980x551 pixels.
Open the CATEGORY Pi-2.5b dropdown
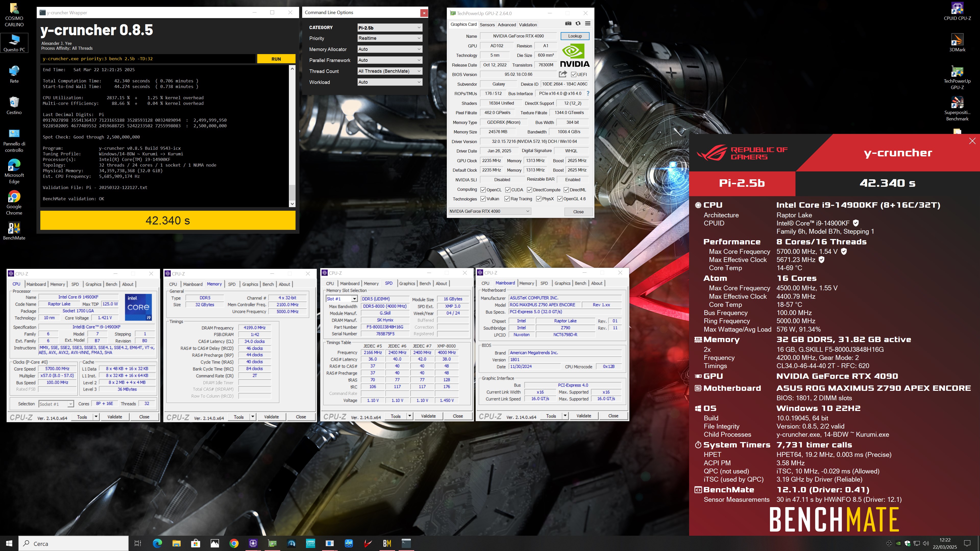coord(389,27)
